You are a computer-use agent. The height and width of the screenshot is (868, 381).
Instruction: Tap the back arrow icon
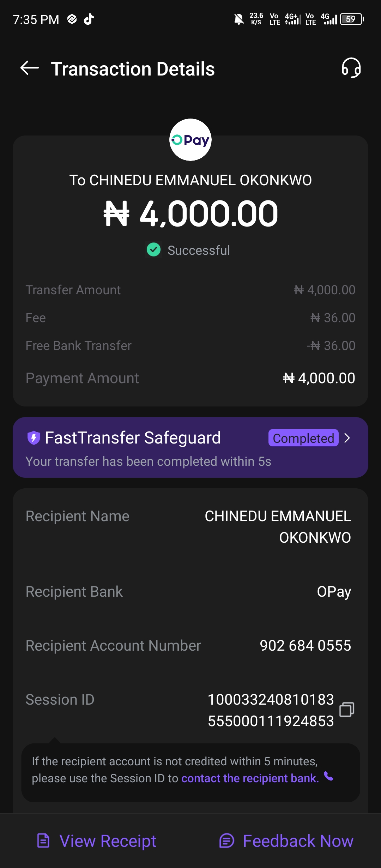tap(30, 68)
